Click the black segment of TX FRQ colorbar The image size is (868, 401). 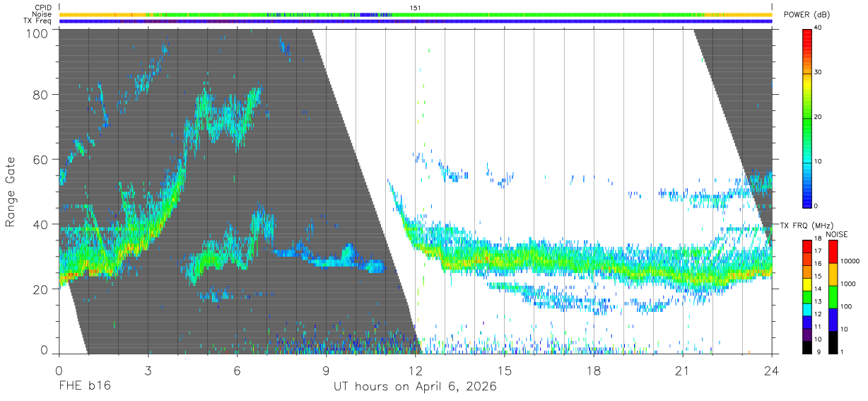click(807, 346)
